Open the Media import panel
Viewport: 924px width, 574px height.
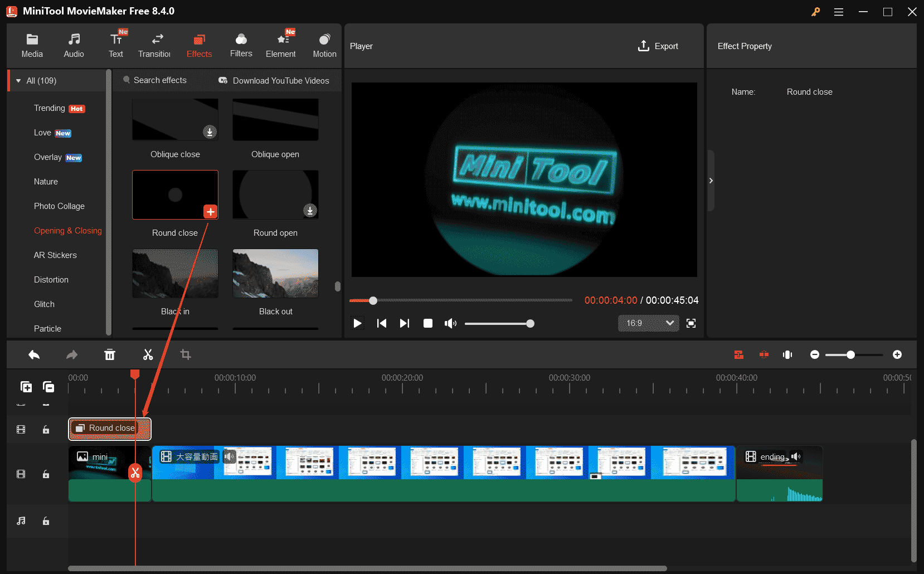(x=32, y=45)
